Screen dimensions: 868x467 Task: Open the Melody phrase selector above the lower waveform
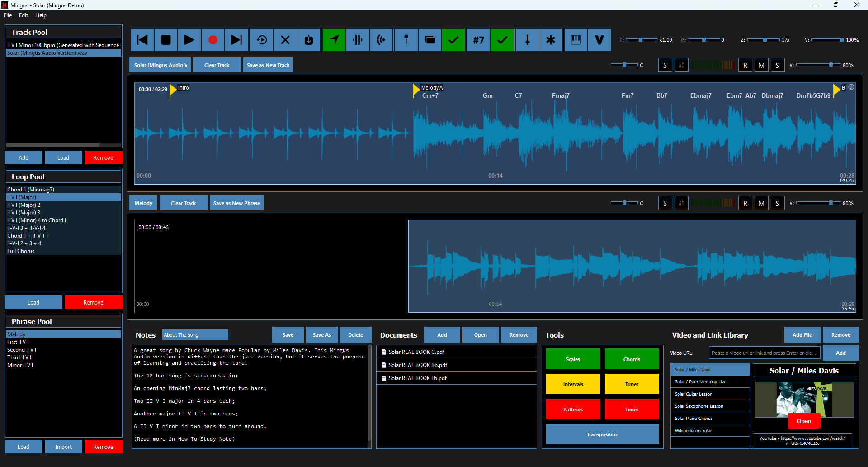[x=143, y=203]
